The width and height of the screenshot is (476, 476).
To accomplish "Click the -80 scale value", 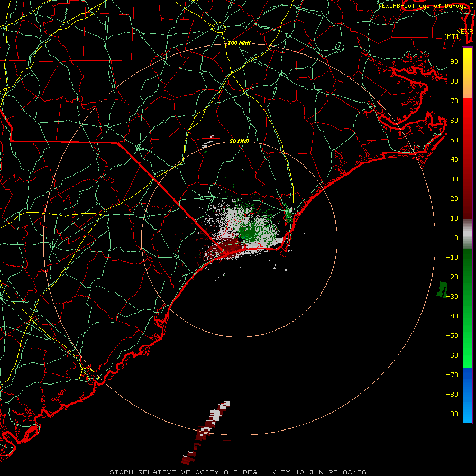I will click(x=452, y=395).
